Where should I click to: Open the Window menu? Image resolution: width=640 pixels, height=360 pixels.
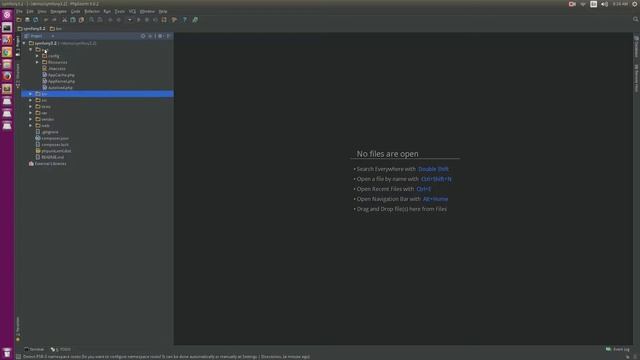147,11
